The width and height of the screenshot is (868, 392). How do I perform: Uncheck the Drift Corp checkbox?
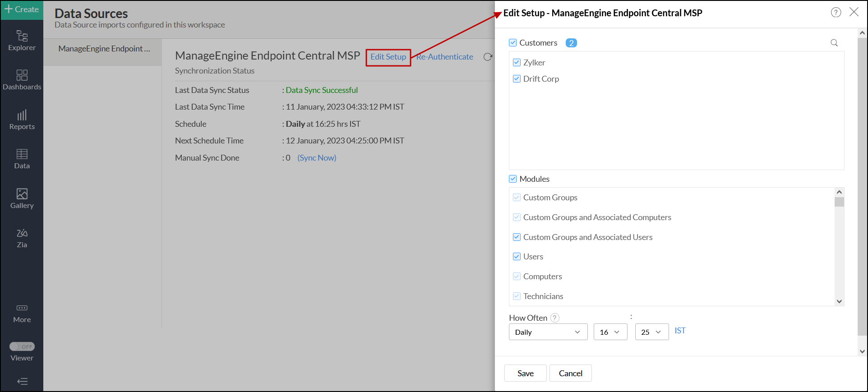coord(517,79)
